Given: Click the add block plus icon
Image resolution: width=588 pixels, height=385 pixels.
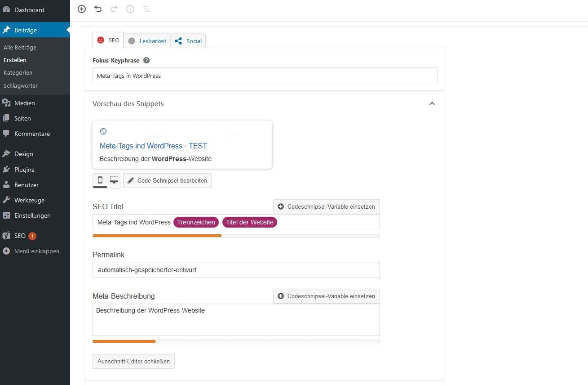Looking at the screenshot, I should pos(82,9).
